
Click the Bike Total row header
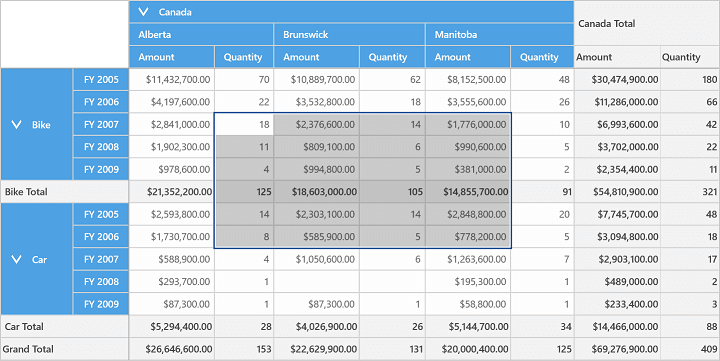[65, 192]
